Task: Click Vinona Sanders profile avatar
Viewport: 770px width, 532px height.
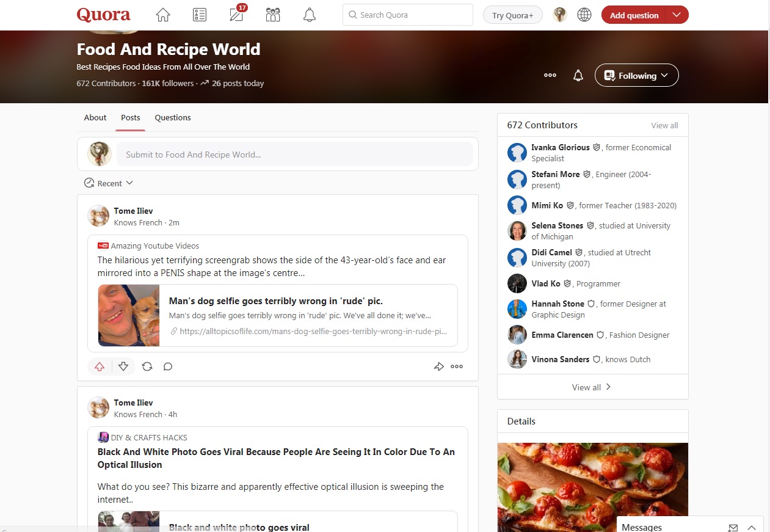Action: click(x=517, y=359)
